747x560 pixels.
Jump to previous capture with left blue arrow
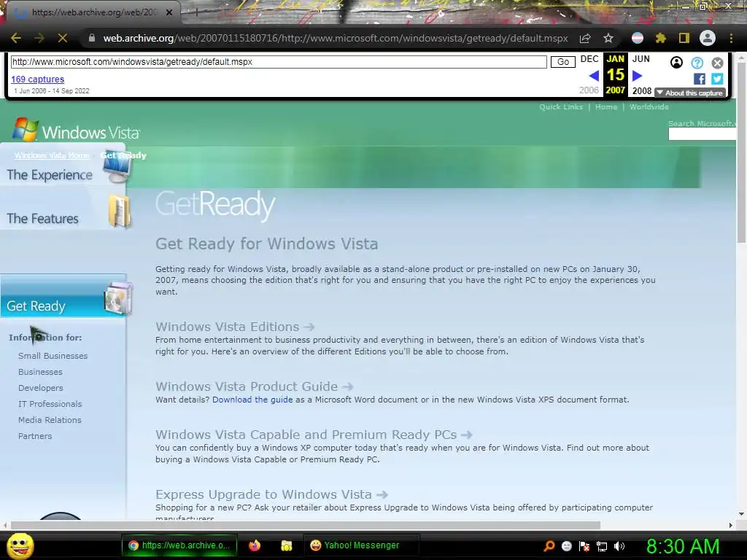pos(594,76)
